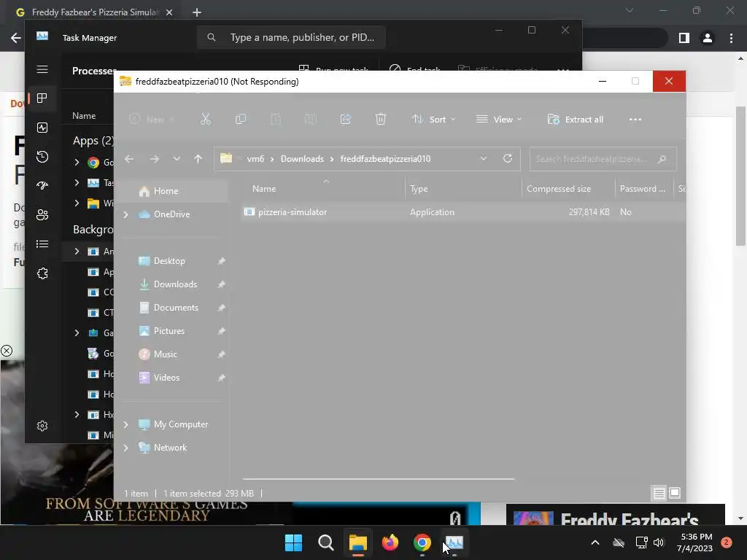The width and height of the screenshot is (747, 560).
Task: Open Windows Start button
Action: tap(293, 542)
